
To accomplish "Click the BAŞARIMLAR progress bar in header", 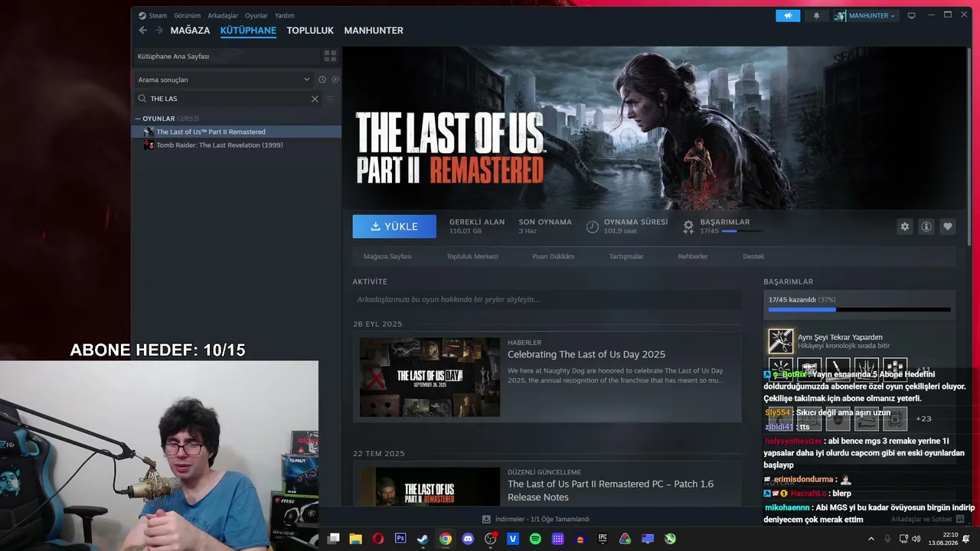I will tap(741, 230).
